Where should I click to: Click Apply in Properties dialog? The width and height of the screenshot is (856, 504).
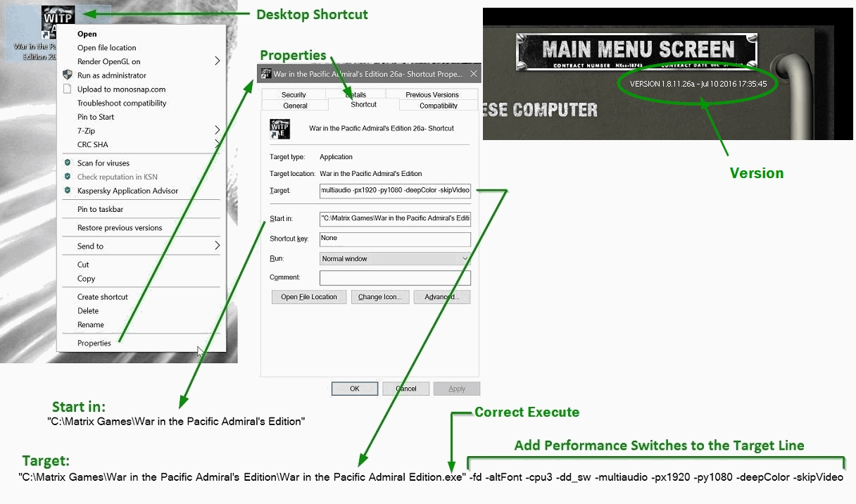(x=457, y=389)
